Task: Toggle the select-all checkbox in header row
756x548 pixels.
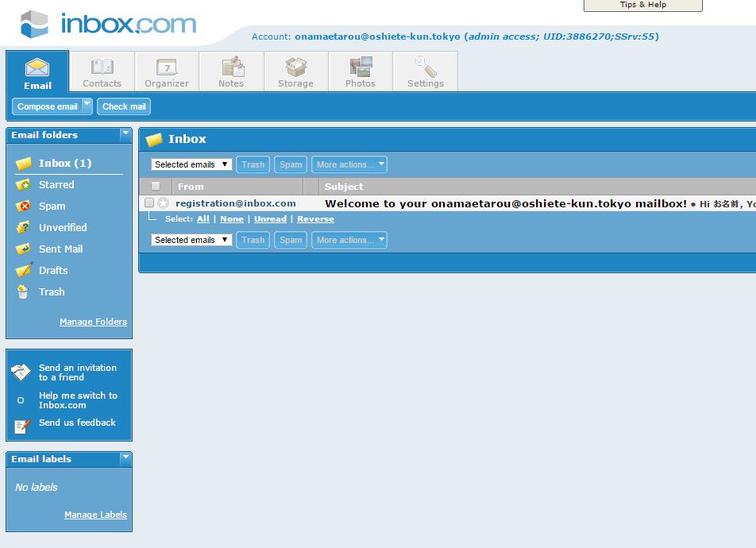Action: coord(156,186)
